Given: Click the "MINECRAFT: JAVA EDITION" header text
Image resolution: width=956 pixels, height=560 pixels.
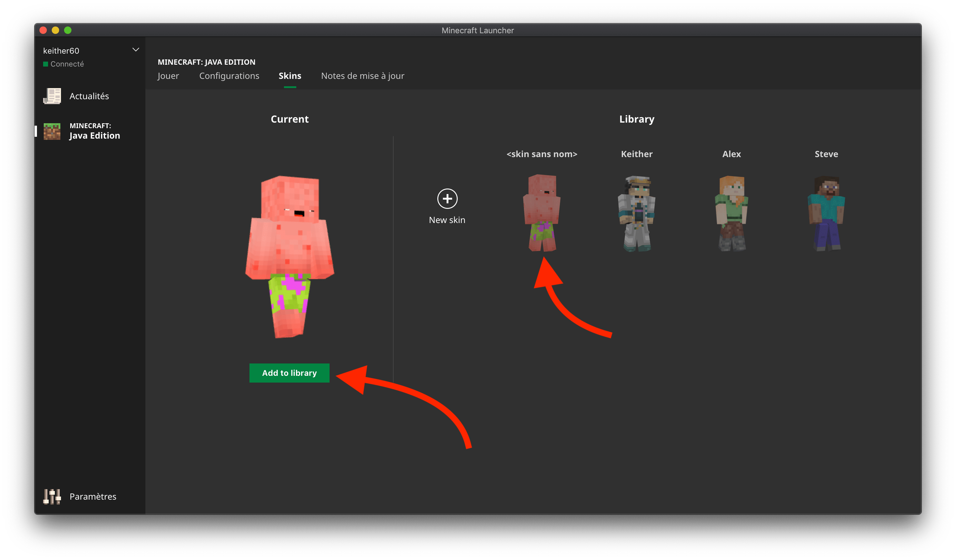Looking at the screenshot, I should tap(206, 62).
